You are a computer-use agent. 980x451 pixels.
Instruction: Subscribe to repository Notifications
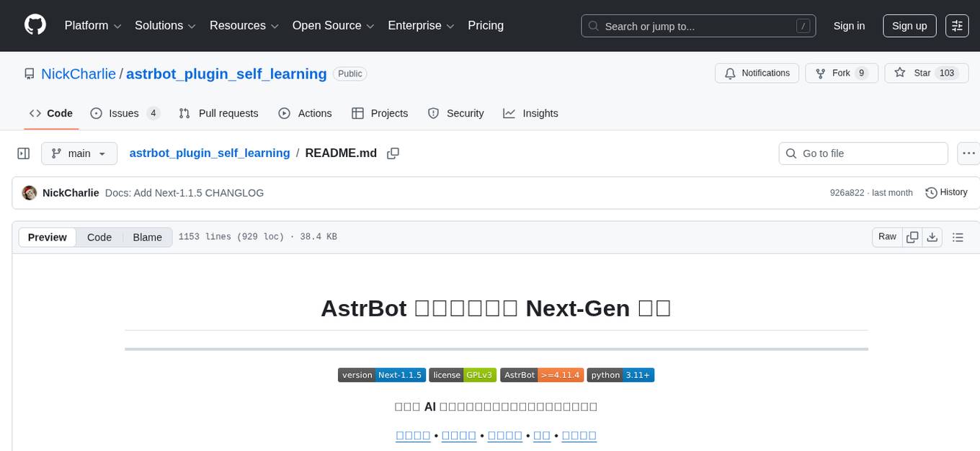pos(757,73)
